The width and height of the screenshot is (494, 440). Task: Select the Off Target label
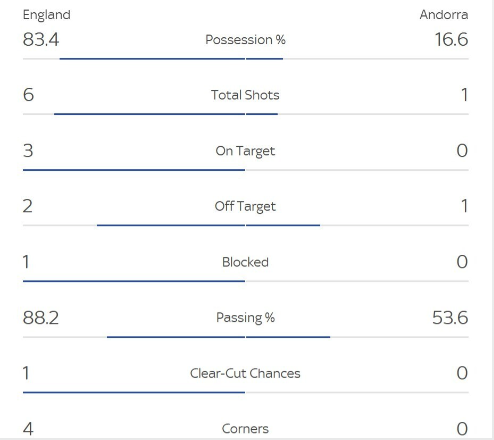[245, 206]
